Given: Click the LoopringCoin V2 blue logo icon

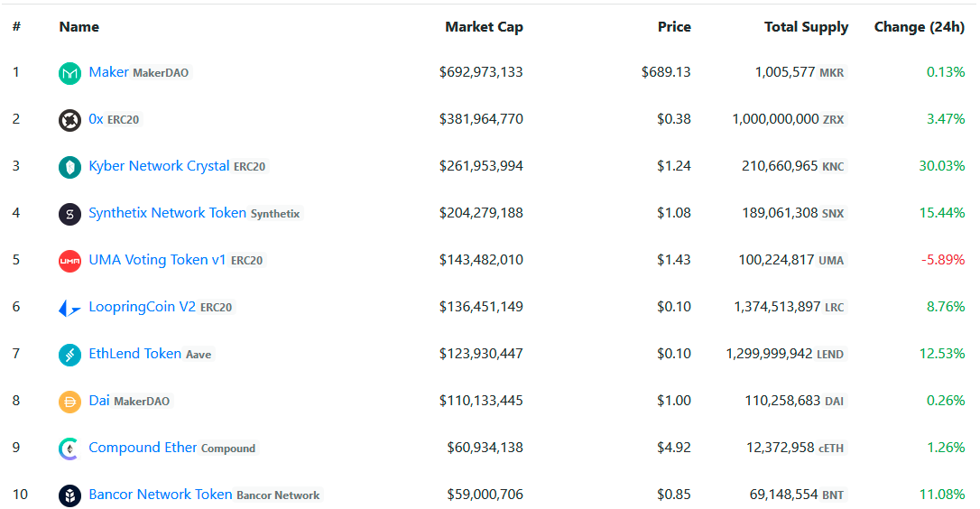Looking at the screenshot, I should click(69, 308).
